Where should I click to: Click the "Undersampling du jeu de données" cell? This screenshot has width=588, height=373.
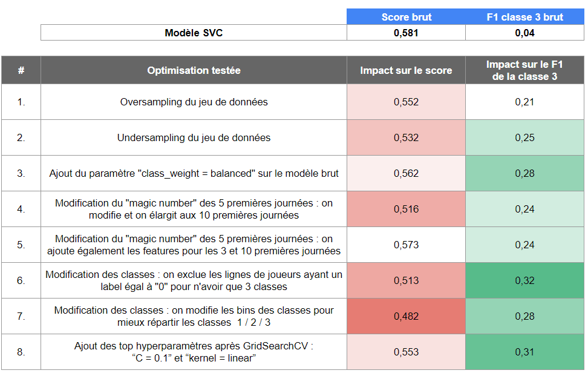pos(194,137)
